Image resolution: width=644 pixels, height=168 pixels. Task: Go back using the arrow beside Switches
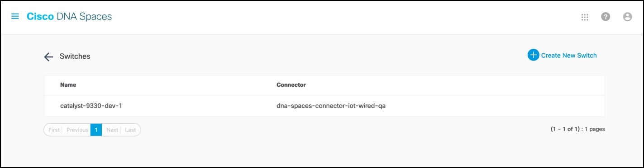click(48, 56)
